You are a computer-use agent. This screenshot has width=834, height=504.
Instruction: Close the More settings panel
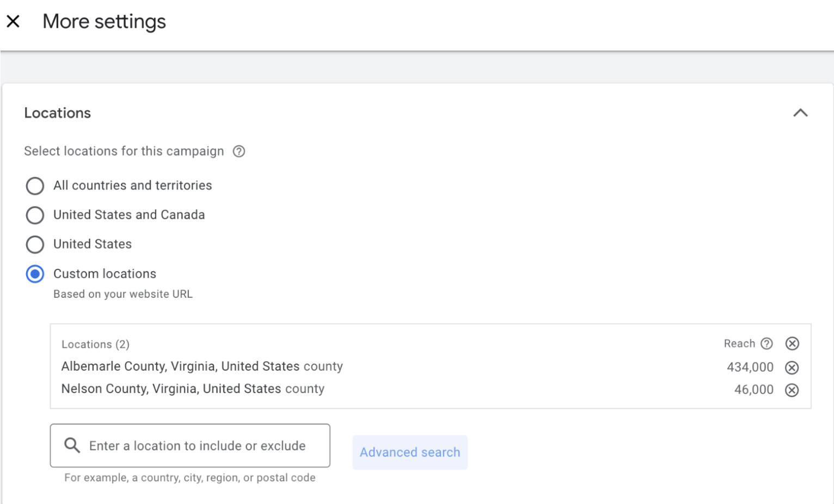[x=13, y=21]
